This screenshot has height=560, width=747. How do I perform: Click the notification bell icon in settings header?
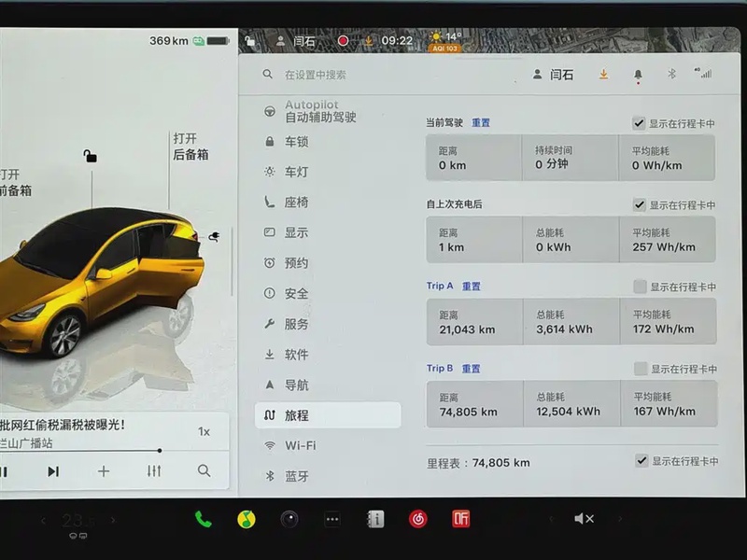point(638,75)
